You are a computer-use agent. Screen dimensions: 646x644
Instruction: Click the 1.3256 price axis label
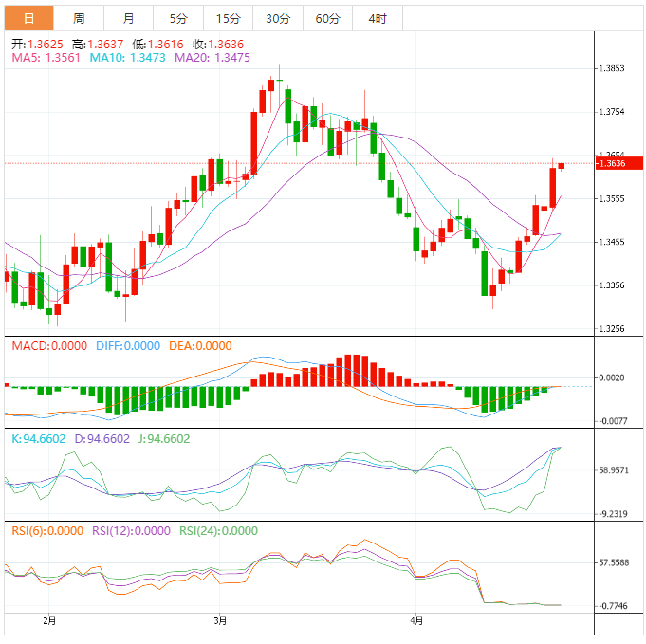coord(612,329)
